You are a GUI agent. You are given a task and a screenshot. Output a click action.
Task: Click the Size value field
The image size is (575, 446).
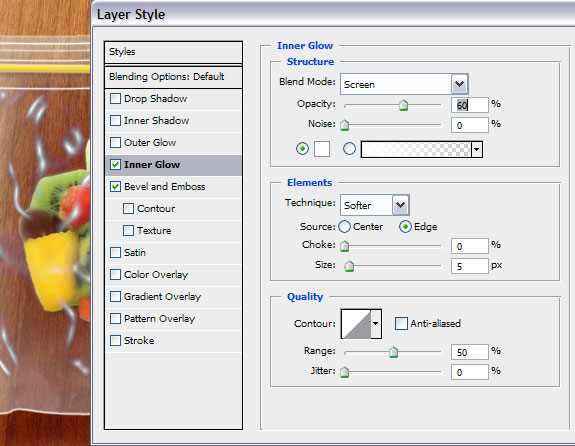tap(470, 266)
